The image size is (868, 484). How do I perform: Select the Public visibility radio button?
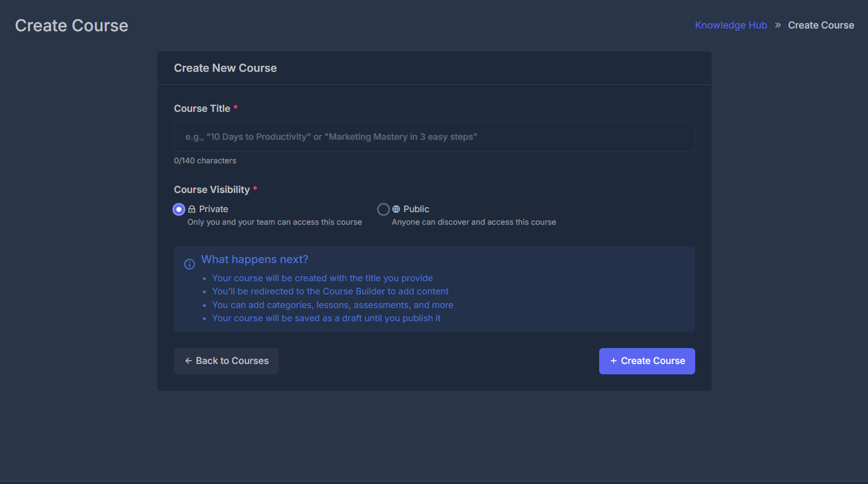(x=384, y=209)
